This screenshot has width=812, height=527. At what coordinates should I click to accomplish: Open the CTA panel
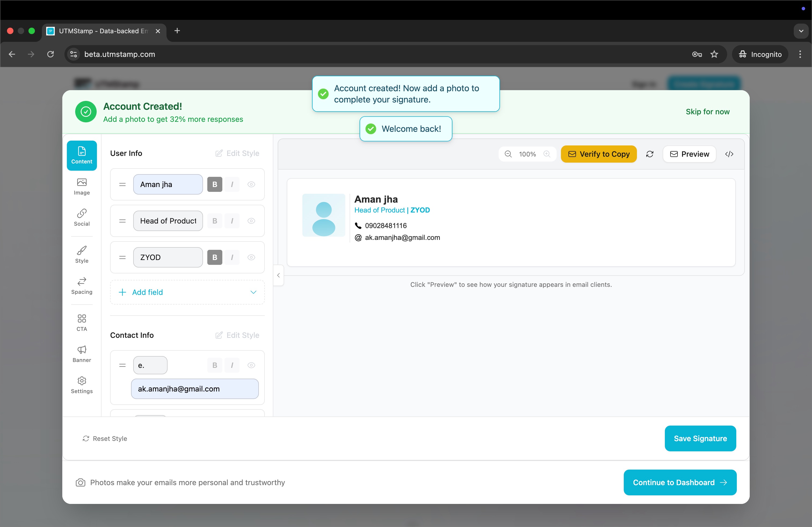[x=82, y=322]
